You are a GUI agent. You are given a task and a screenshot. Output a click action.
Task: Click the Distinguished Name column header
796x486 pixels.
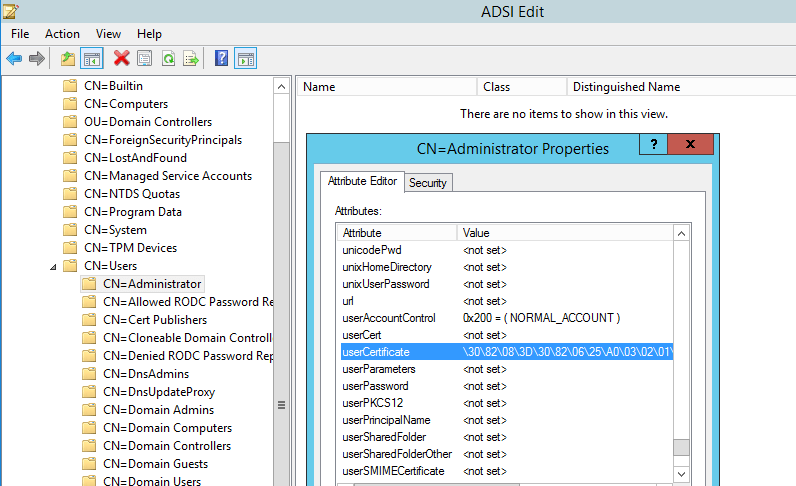click(x=626, y=87)
